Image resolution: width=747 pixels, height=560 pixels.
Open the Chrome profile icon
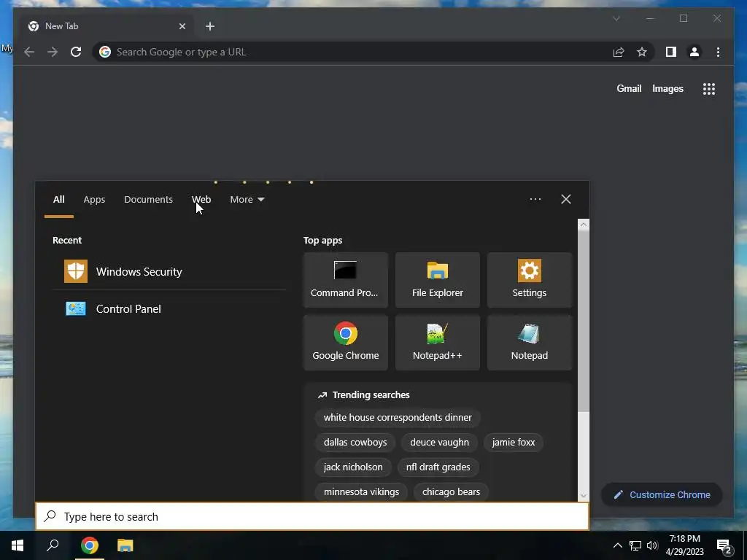694,52
